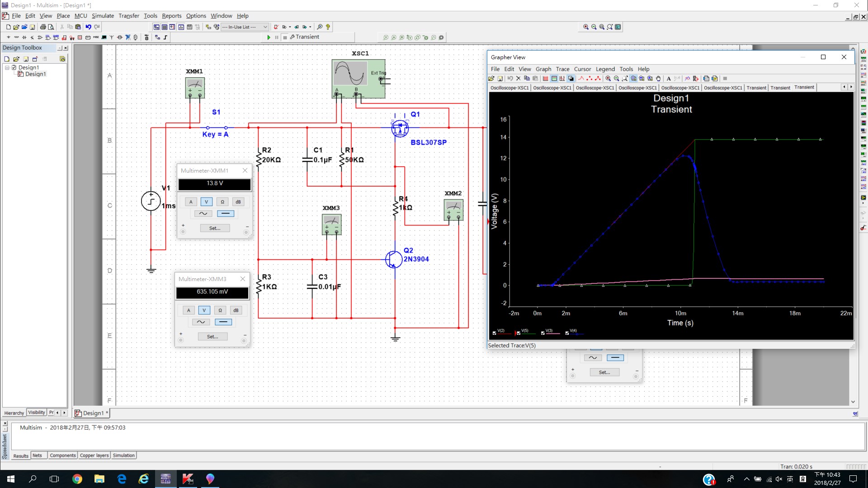The width and height of the screenshot is (868, 488).
Task: Toggle the V(2) trace checkbox
Action: (494, 333)
